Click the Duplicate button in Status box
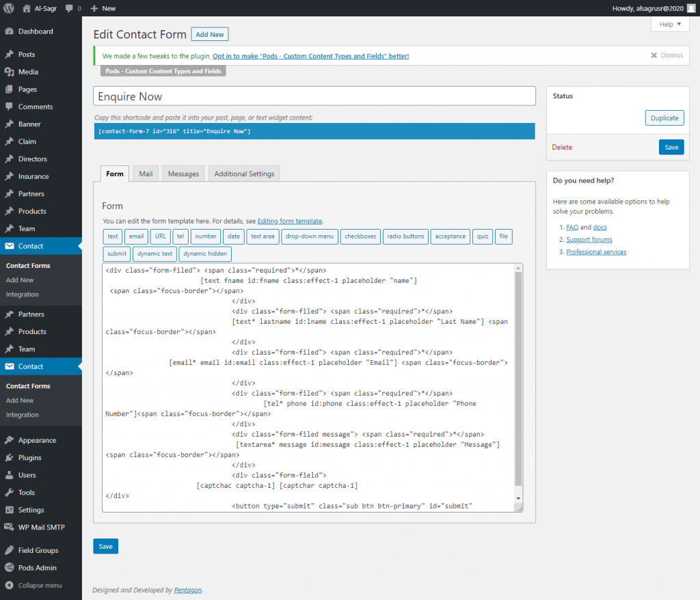Screen dimensions: 700x600 pos(664,118)
